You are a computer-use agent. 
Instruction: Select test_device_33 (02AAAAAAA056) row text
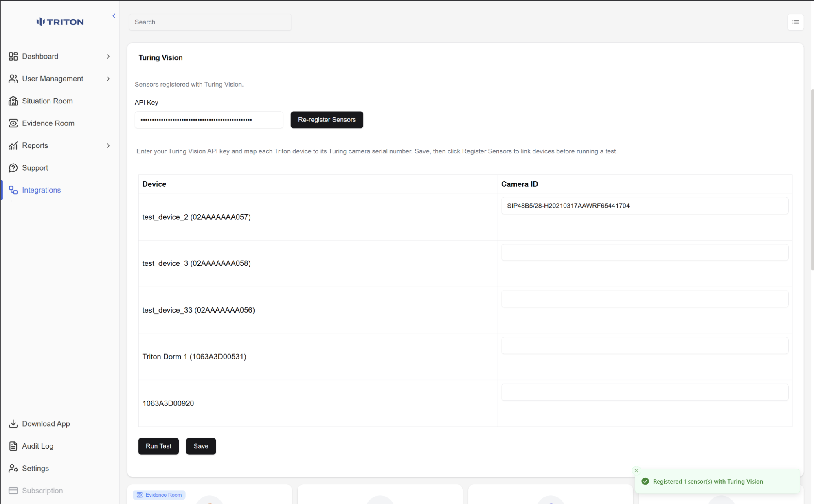click(199, 310)
